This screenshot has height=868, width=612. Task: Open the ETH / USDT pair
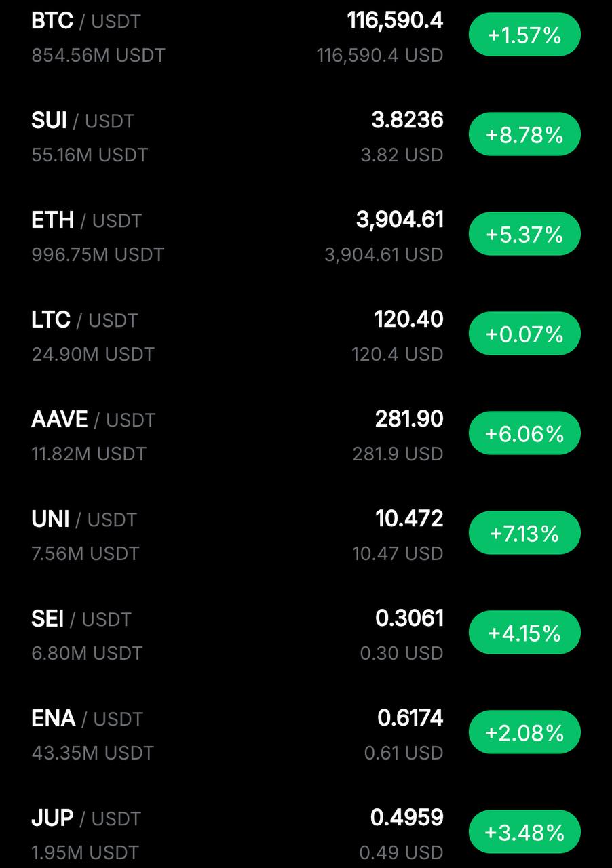(86, 220)
